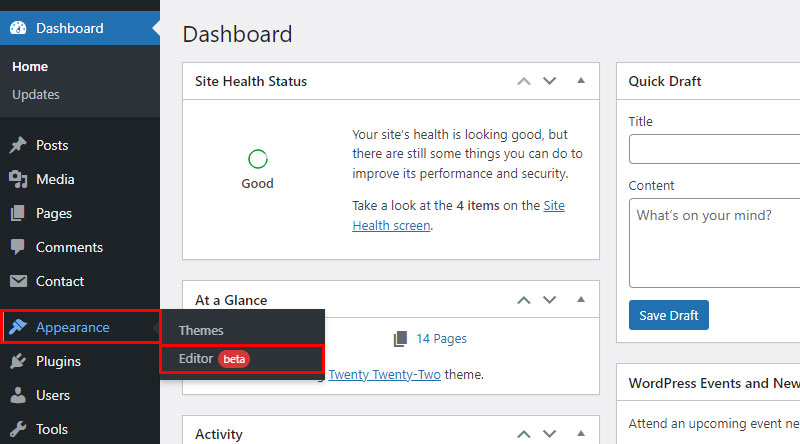Click the Tools wrench icon
The image size is (800, 444).
click(18, 429)
